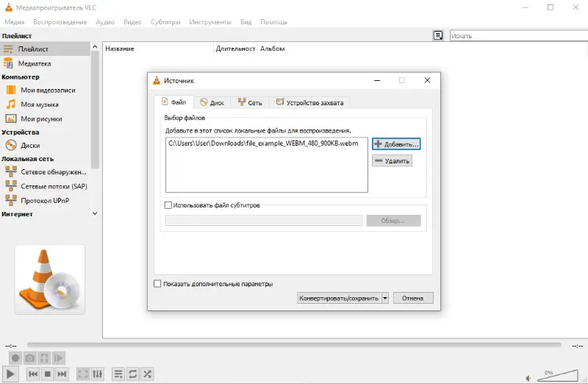Sort playlist by Длительность column
This screenshot has height=384, width=588.
[x=235, y=49]
